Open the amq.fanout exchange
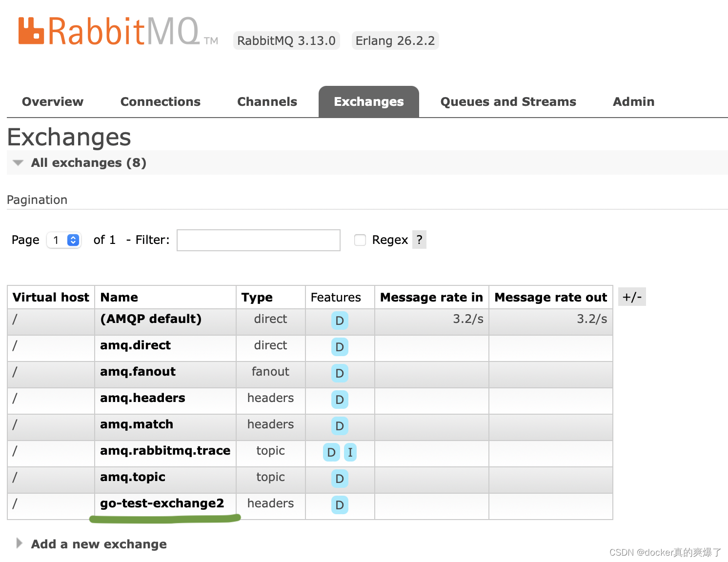The image size is (728, 562). (x=138, y=371)
